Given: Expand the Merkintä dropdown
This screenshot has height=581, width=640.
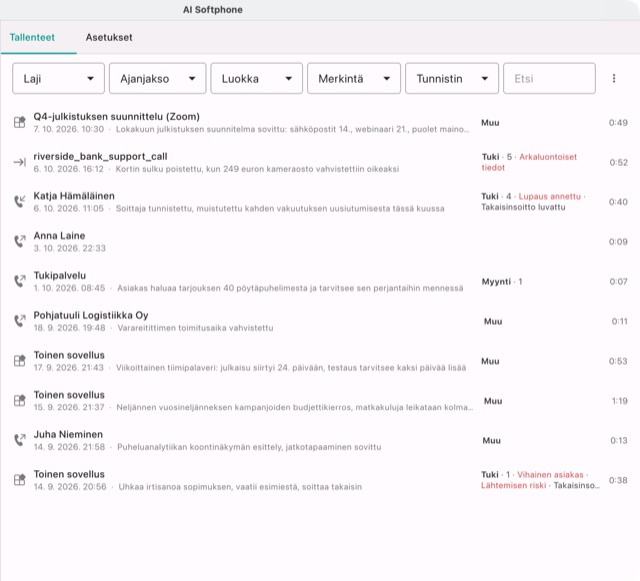Looking at the screenshot, I should coord(354,78).
